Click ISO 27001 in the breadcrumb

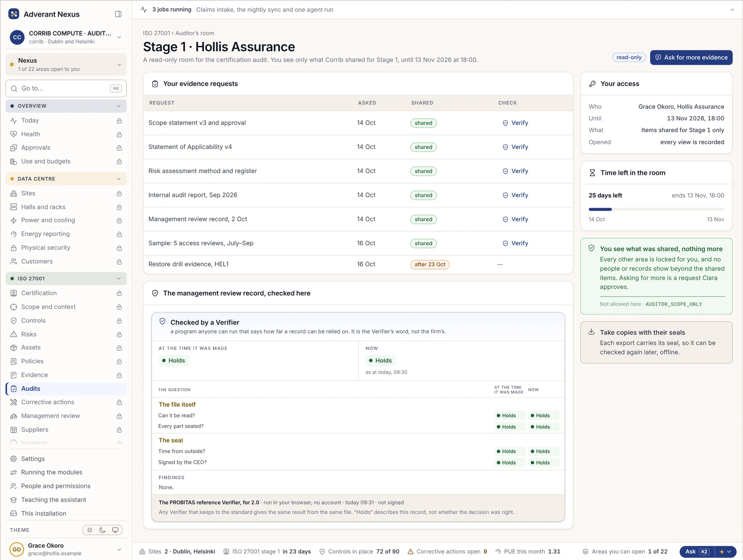pos(156,33)
